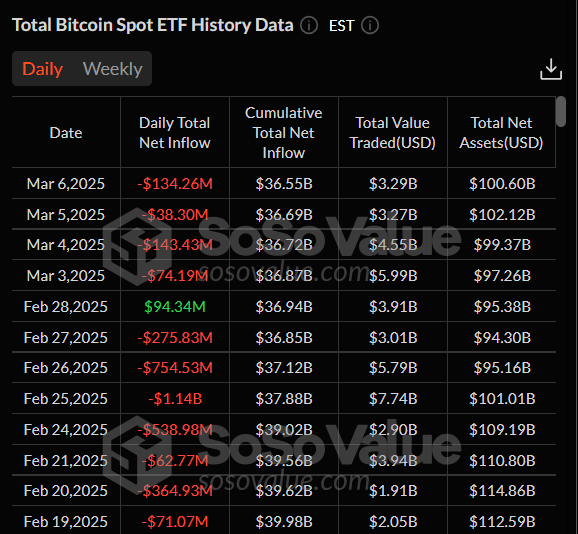This screenshot has width=578, height=534.
Task: Click the $7.74B value traded cell
Action: point(393,399)
